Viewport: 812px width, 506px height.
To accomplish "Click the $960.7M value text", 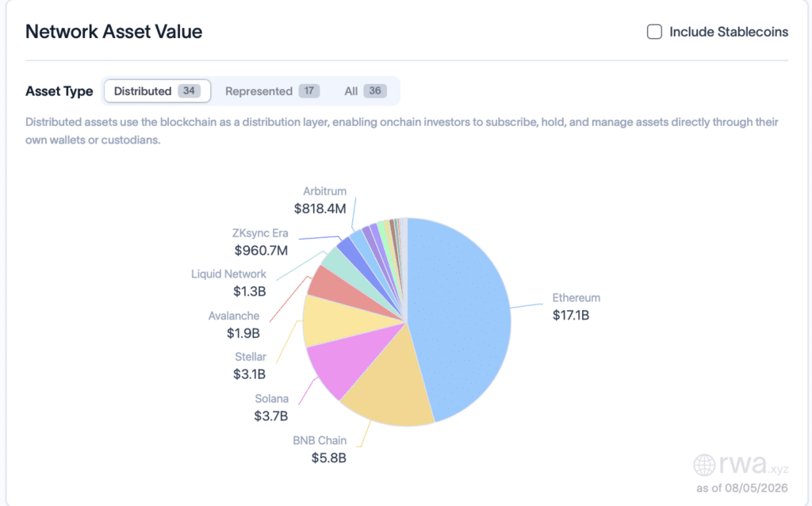I will (261, 250).
